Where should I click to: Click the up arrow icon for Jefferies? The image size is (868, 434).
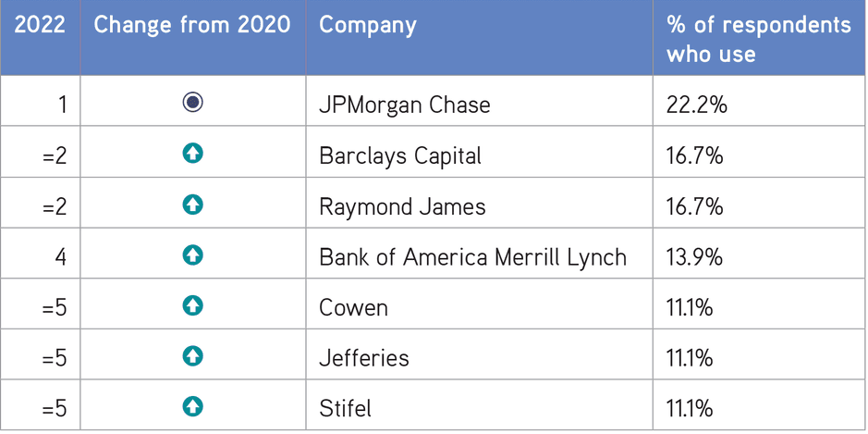coord(192,355)
